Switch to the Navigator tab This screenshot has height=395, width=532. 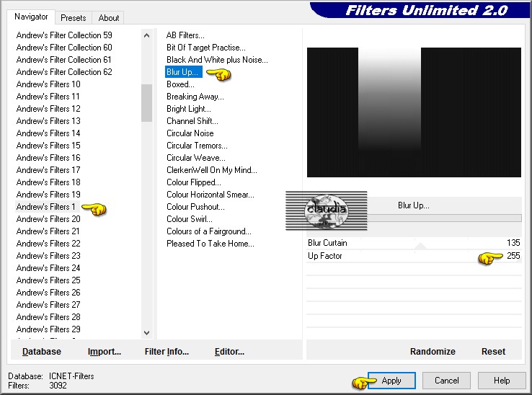(31, 17)
